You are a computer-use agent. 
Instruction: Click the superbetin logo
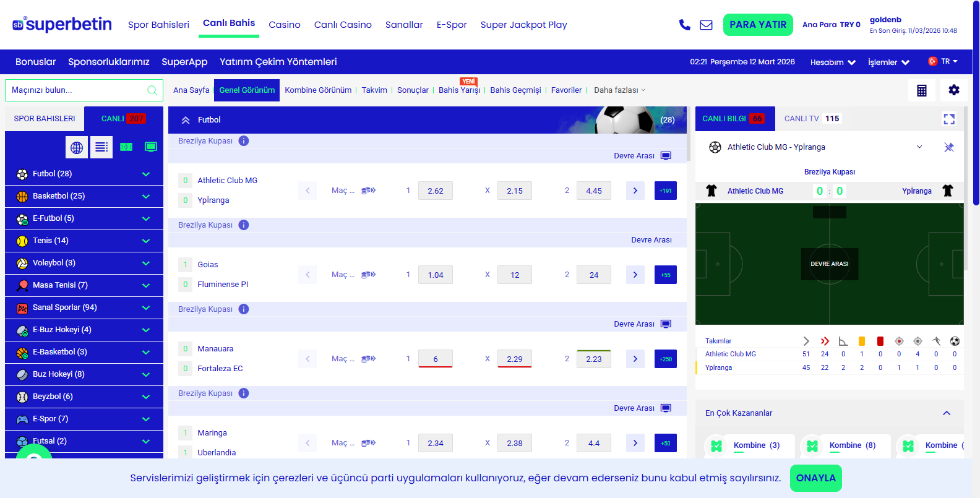[62, 24]
